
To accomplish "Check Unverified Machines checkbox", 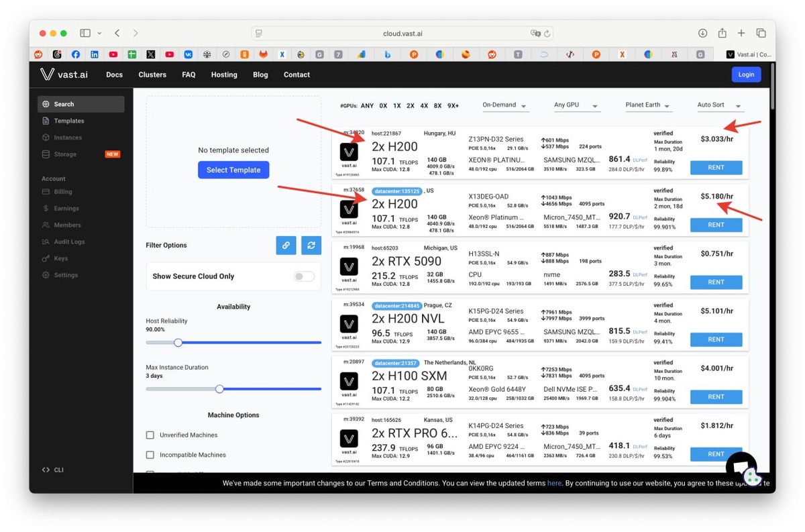I will [150, 435].
